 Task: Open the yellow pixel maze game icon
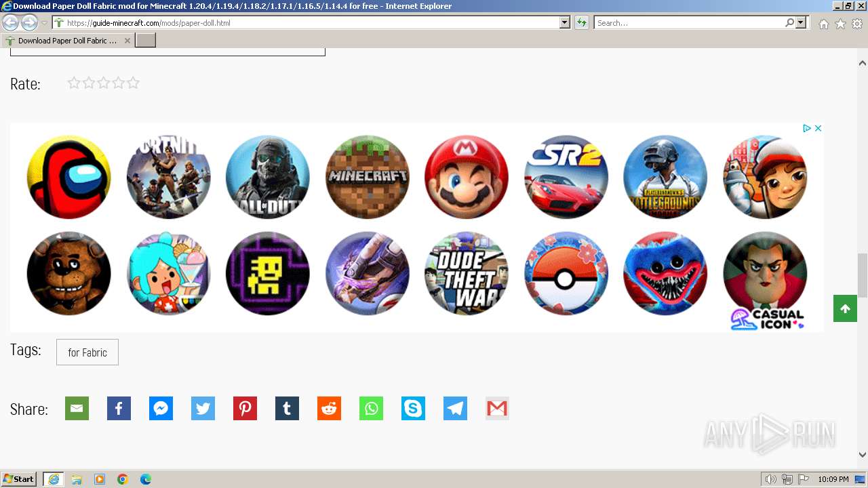point(268,273)
